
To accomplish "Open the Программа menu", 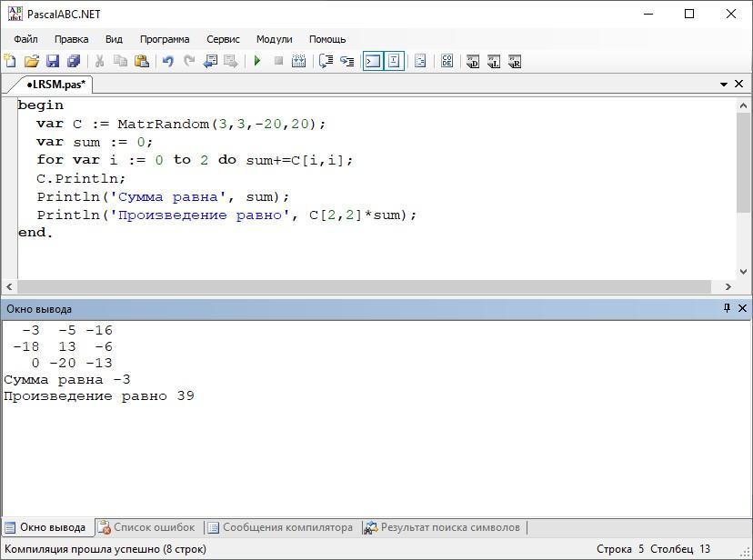I will click(x=165, y=39).
